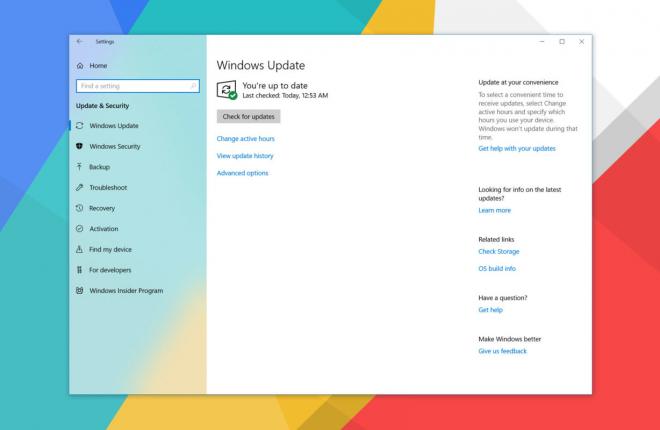The height and width of the screenshot is (430, 660).
Task: Click the search magnifier icon in Find a setting
Action: tap(193, 86)
